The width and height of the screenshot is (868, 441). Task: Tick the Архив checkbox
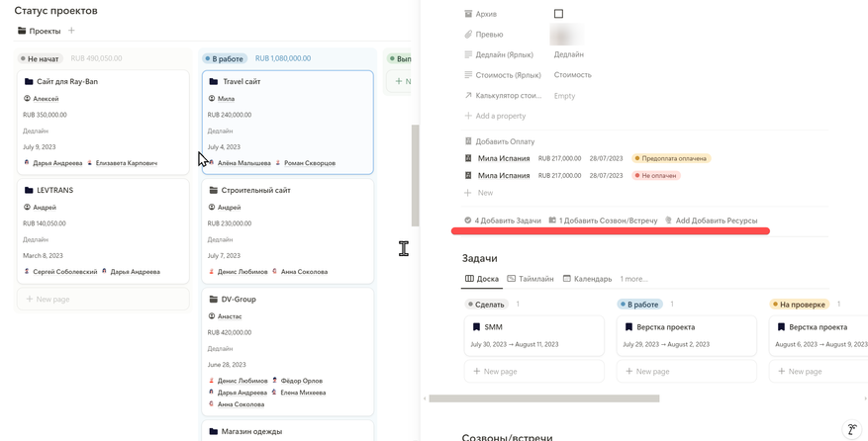pyautogui.click(x=558, y=14)
